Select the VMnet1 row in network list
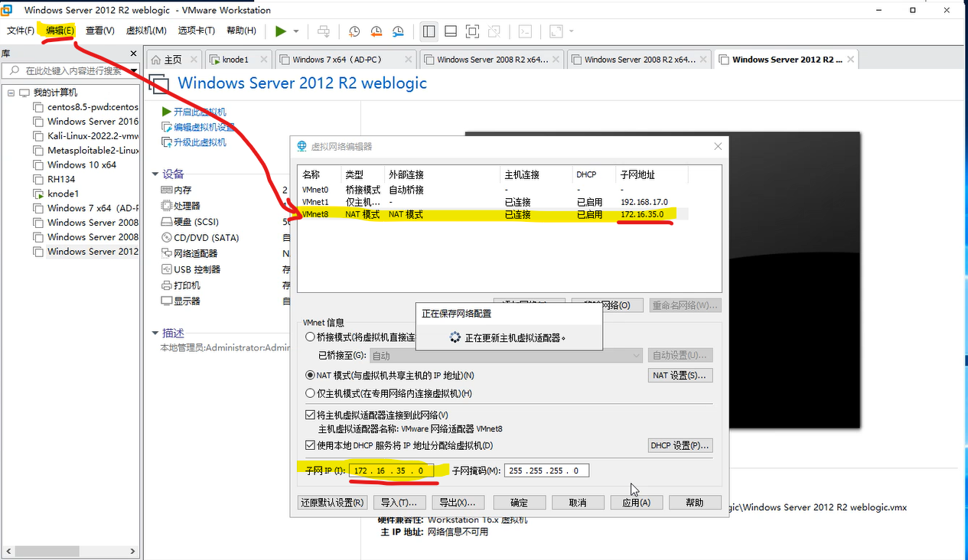 click(493, 202)
